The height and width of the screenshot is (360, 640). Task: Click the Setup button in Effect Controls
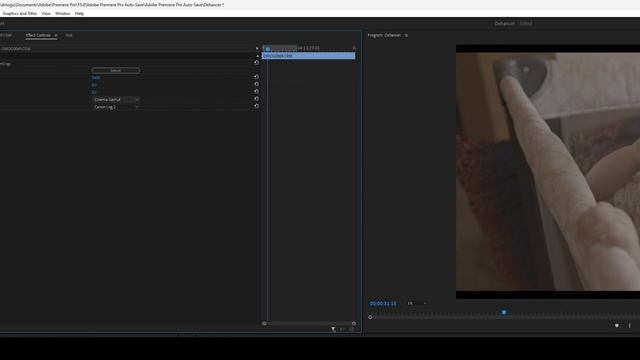point(116,71)
